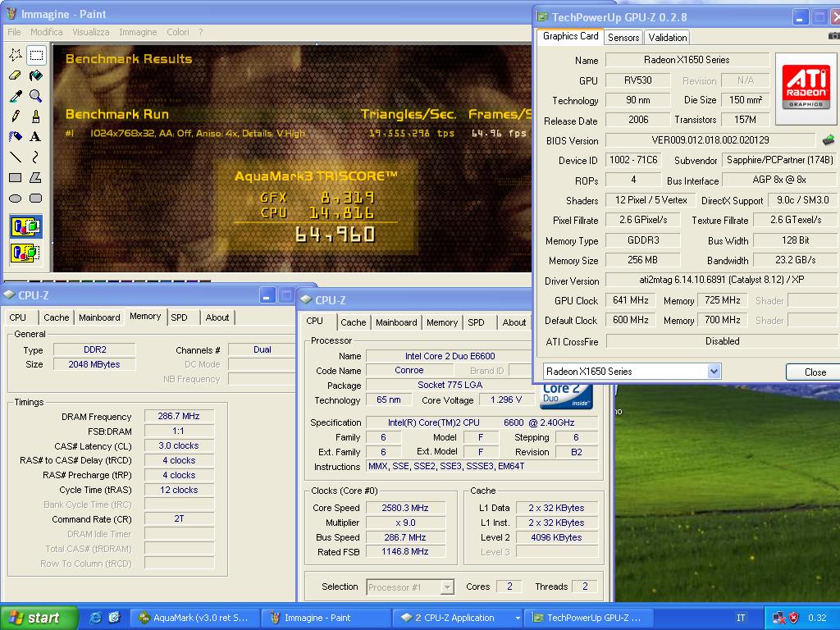
Task: Click the Cores count field in CPU-Z
Action: coord(509,587)
